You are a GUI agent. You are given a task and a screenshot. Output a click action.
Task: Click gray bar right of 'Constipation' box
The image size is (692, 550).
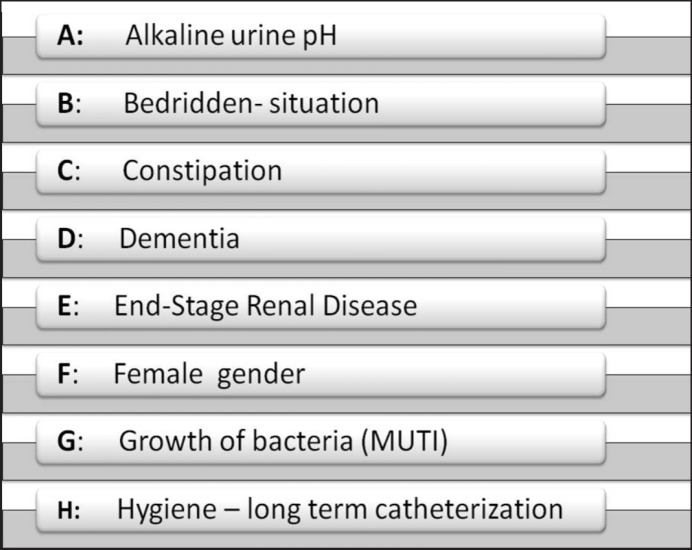[x=648, y=190]
